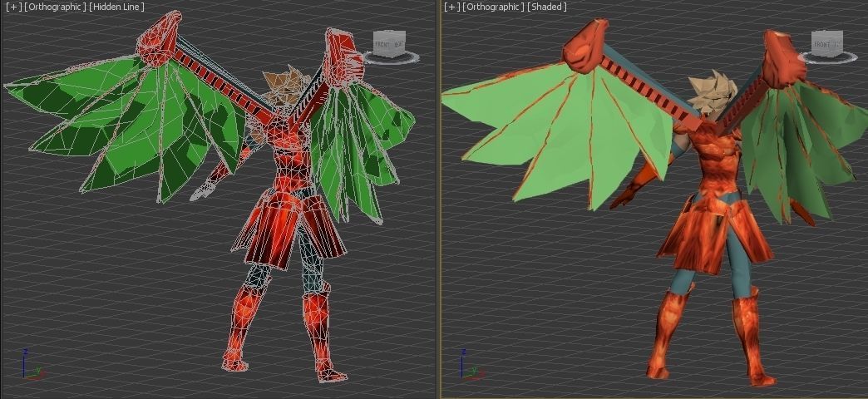Open the Hidden Line shading menu
The height and width of the screenshot is (399, 868).
[x=116, y=7]
